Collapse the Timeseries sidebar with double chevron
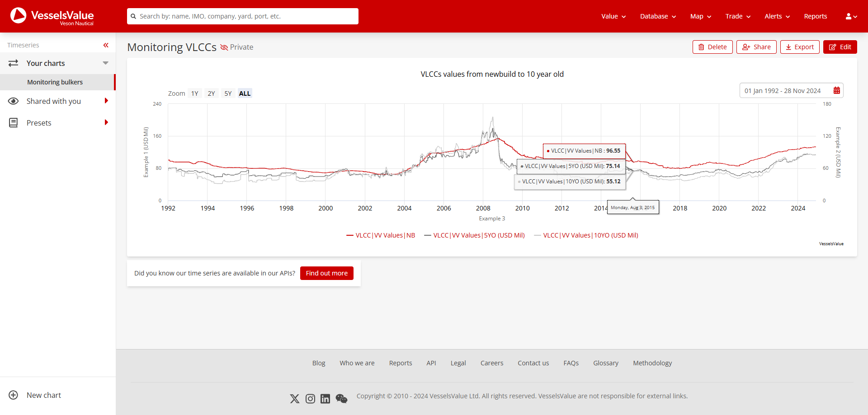Viewport: 868px width, 415px height. click(106, 45)
